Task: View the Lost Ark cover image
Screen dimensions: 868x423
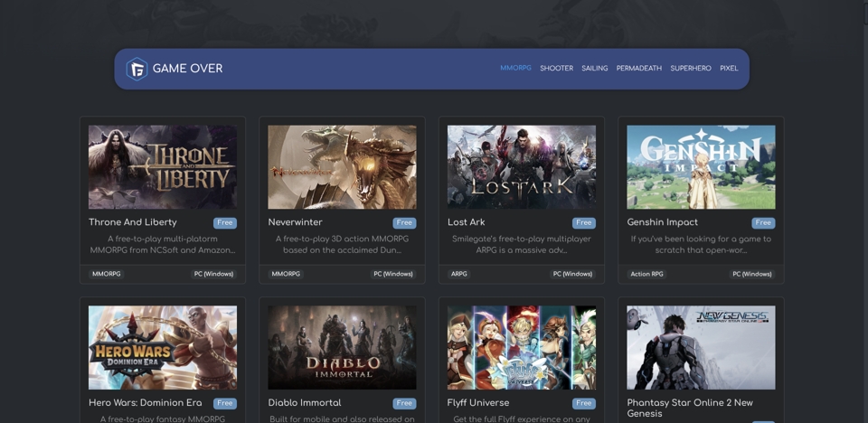Action: 522,166
